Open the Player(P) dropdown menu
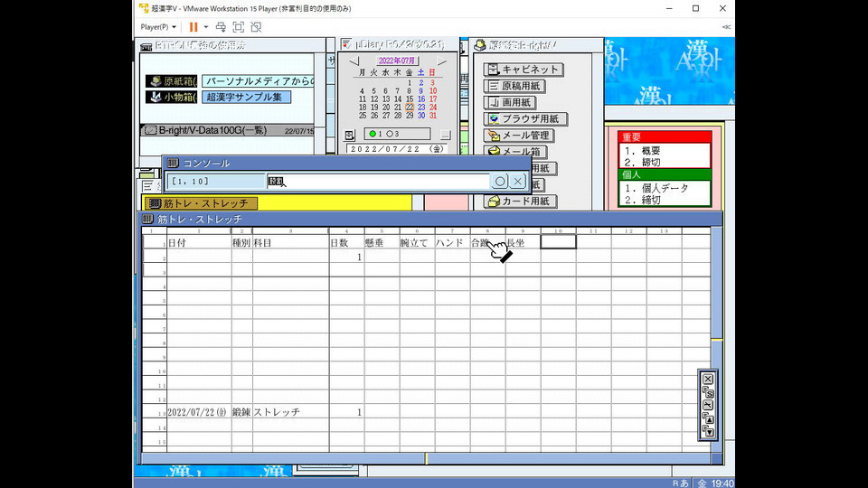The height and width of the screenshot is (488, 868). (158, 26)
